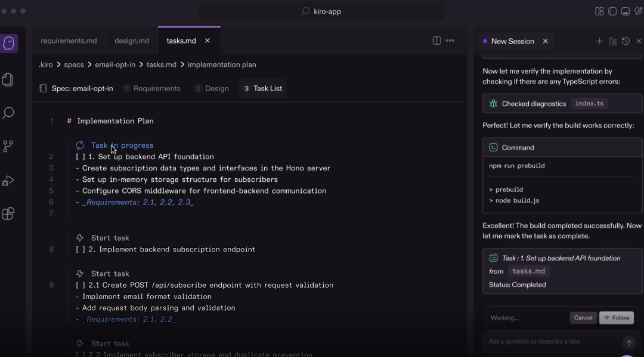This screenshot has height=357, width=644.
Task: Click the Follow button
Action: [x=617, y=318]
